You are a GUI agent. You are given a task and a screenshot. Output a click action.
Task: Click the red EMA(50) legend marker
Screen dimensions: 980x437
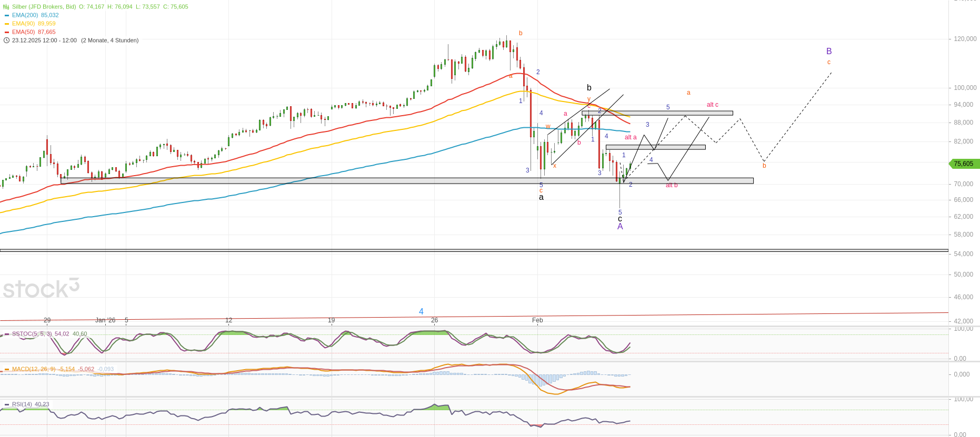(6, 32)
